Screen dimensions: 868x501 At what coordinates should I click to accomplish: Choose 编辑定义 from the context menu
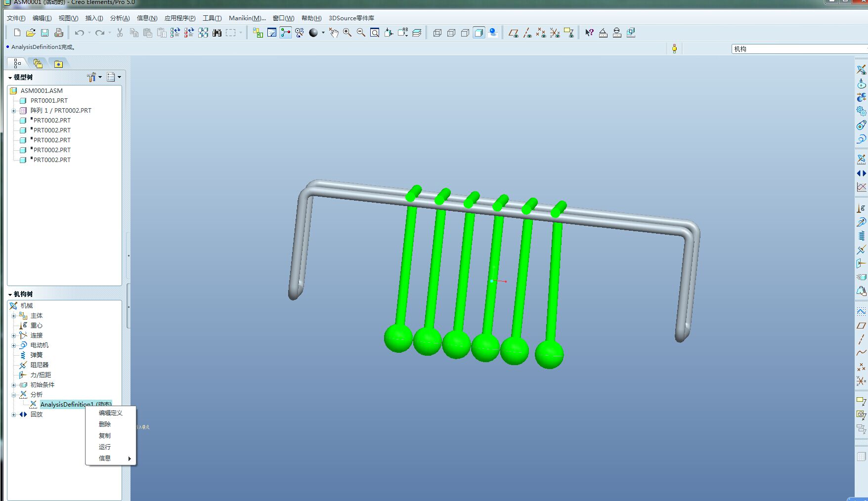[111, 413]
